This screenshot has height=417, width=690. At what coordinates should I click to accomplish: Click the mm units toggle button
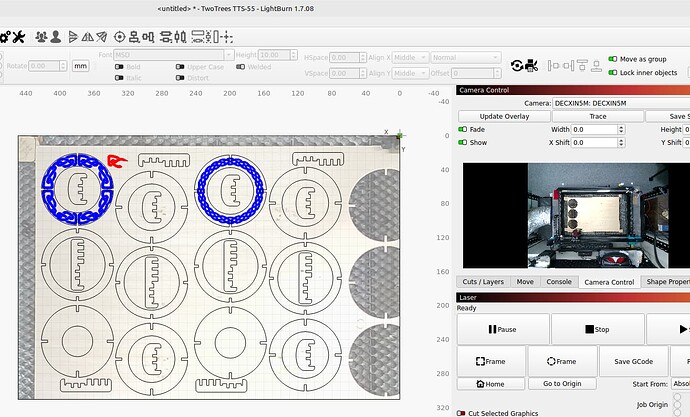pyautogui.click(x=81, y=66)
